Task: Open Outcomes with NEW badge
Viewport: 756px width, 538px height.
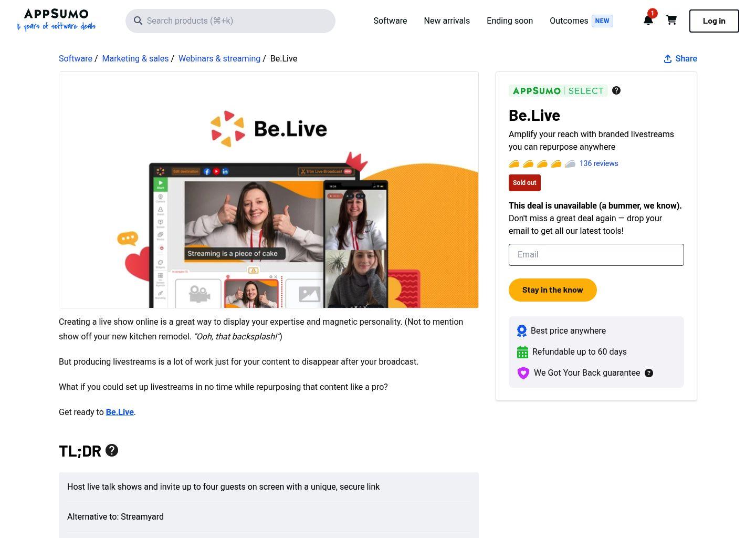Action: pos(581,21)
